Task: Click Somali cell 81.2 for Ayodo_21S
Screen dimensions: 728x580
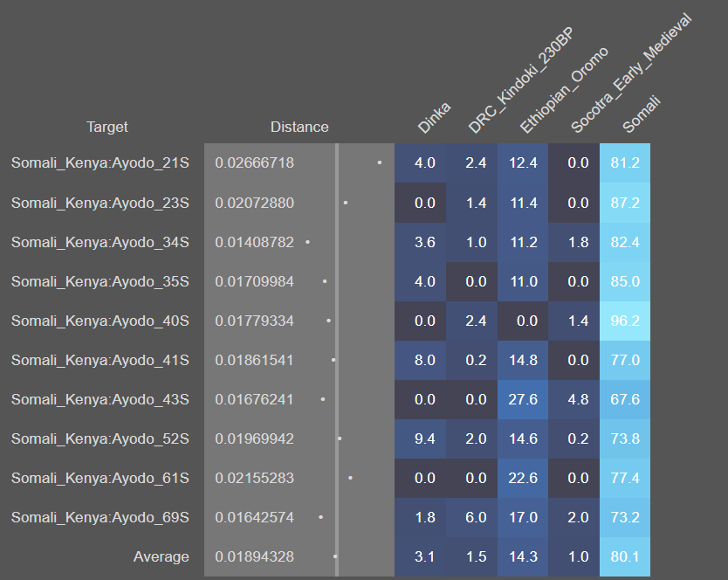Action: click(625, 163)
